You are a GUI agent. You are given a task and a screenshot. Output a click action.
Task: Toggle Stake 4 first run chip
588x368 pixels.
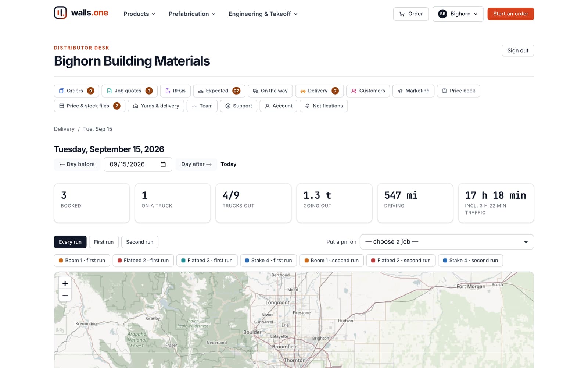(269, 261)
